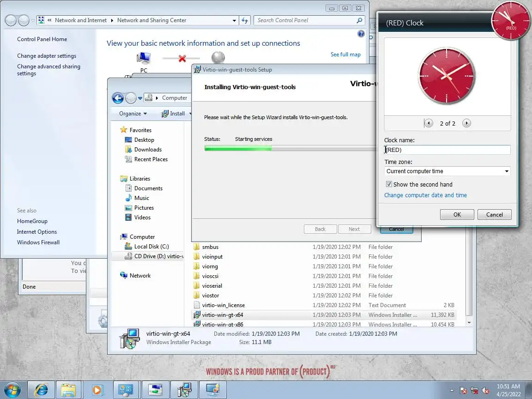Click the Explorer file list scrollbar
The image size is (532, 399).
(469, 278)
